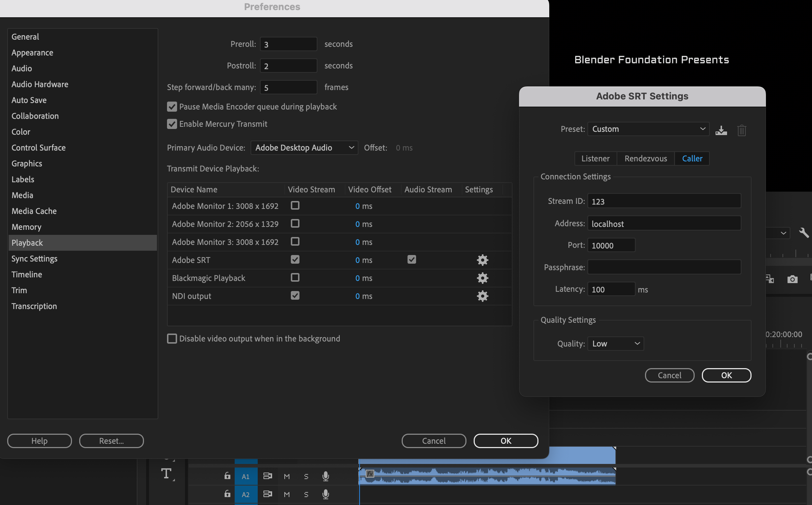Click OK in Adobe SRT Settings
The image size is (812, 505).
[x=726, y=375]
